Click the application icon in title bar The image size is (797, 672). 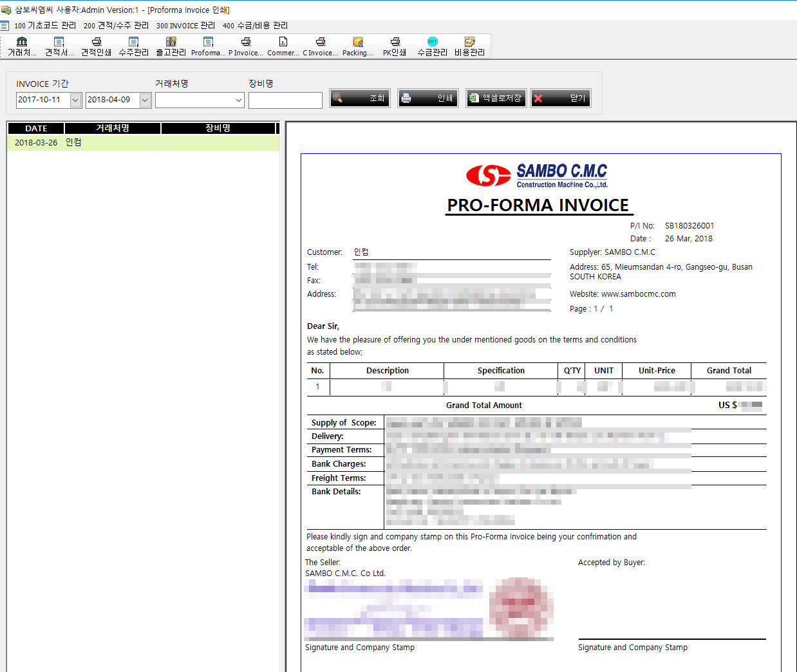click(6, 10)
